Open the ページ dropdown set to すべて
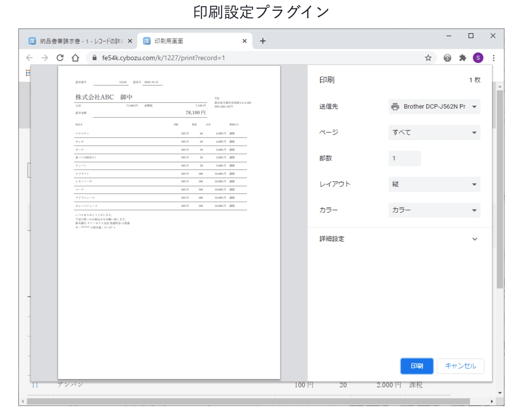 coord(434,132)
